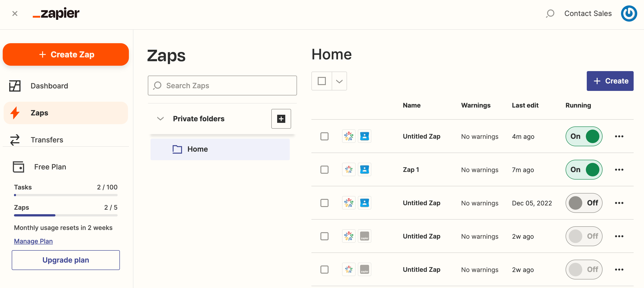The width and height of the screenshot is (644, 288).
Task: Click the Transfers arrows icon
Action: [x=15, y=140]
